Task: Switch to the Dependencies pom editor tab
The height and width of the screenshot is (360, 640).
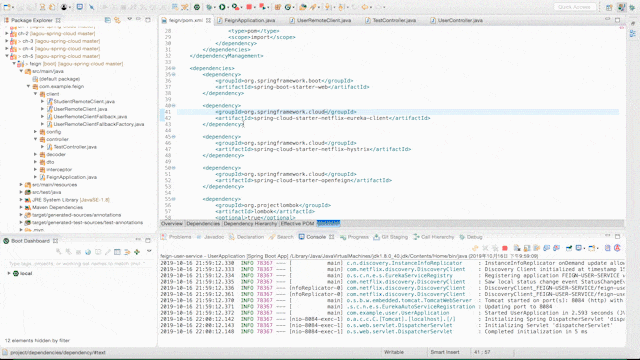Action: coord(203,223)
